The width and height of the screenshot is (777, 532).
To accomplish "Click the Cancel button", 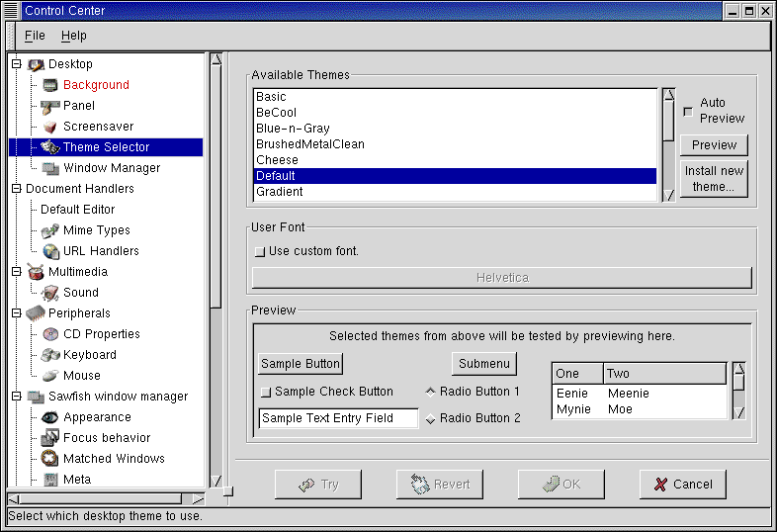I will 682,485.
